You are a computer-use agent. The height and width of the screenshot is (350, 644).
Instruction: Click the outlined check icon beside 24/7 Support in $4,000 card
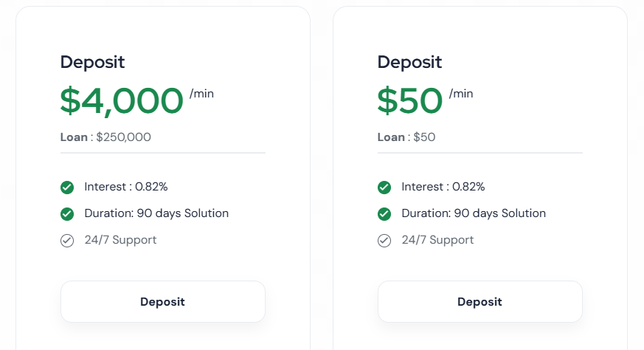pyautogui.click(x=67, y=241)
